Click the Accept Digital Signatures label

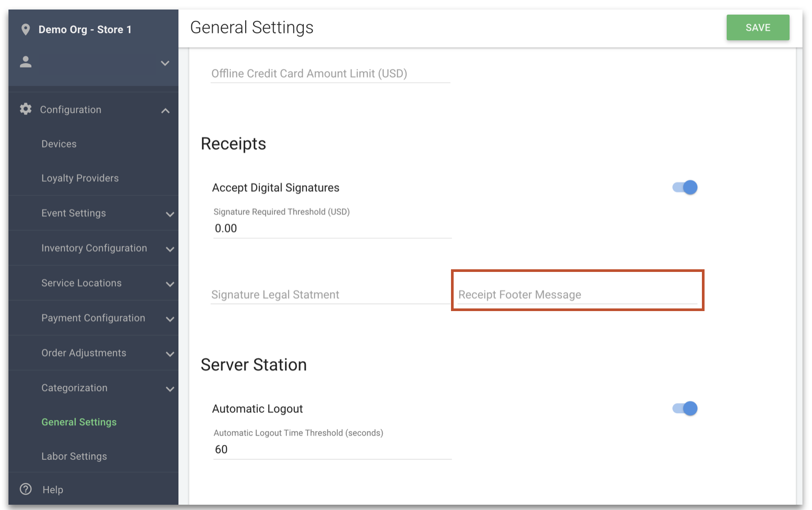(276, 188)
